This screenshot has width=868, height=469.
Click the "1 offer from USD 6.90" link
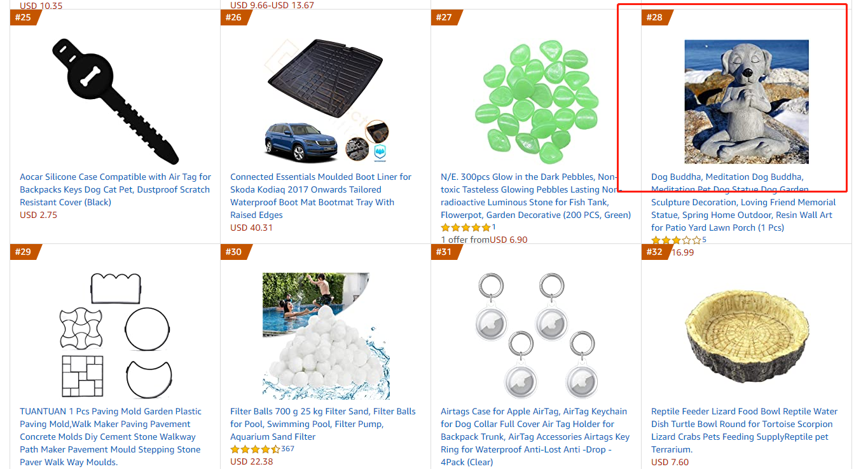tap(484, 240)
